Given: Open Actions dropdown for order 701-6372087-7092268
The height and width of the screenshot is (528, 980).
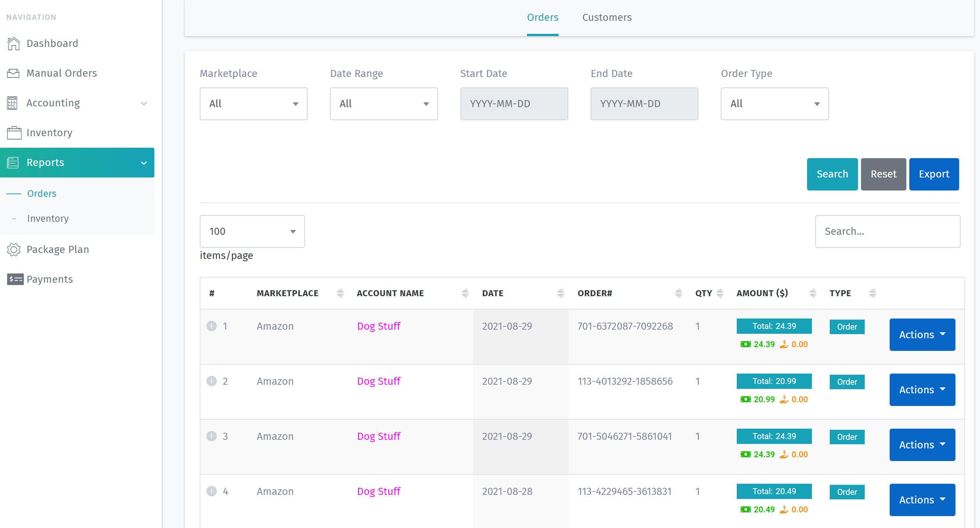Looking at the screenshot, I should coord(922,335).
